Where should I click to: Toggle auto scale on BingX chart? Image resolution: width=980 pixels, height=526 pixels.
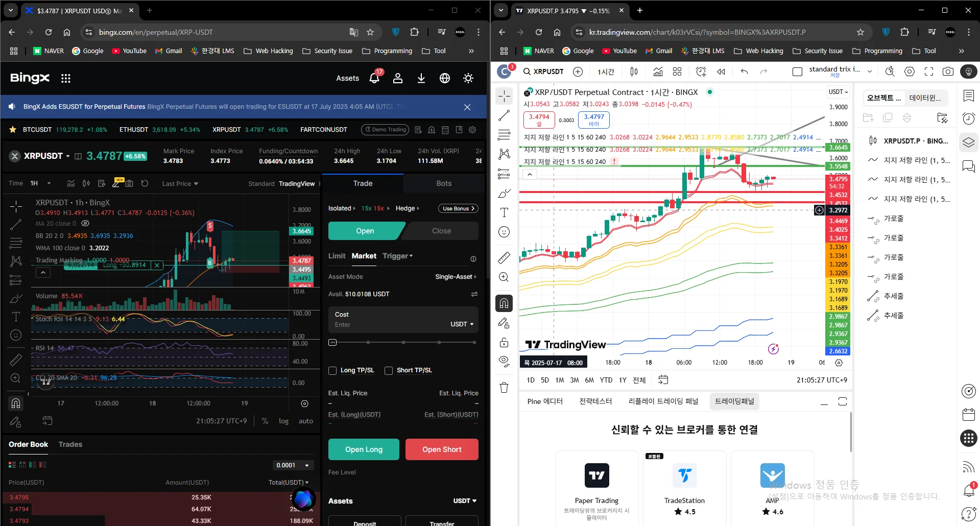pyautogui.click(x=306, y=421)
